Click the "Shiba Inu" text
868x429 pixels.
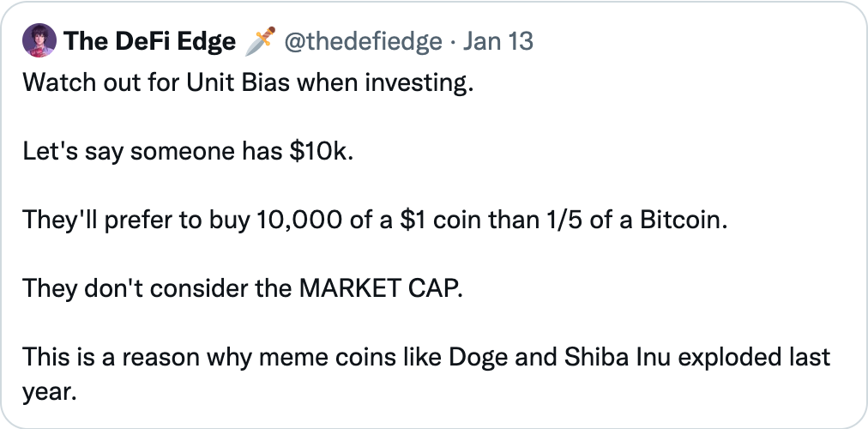(x=618, y=357)
